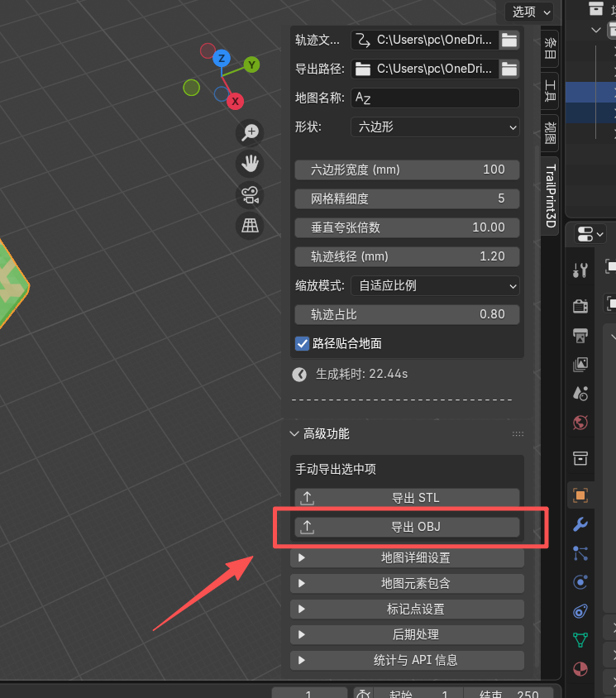The image size is (616, 698).
Task: Open the Physics properties icon
Action: pos(580,582)
